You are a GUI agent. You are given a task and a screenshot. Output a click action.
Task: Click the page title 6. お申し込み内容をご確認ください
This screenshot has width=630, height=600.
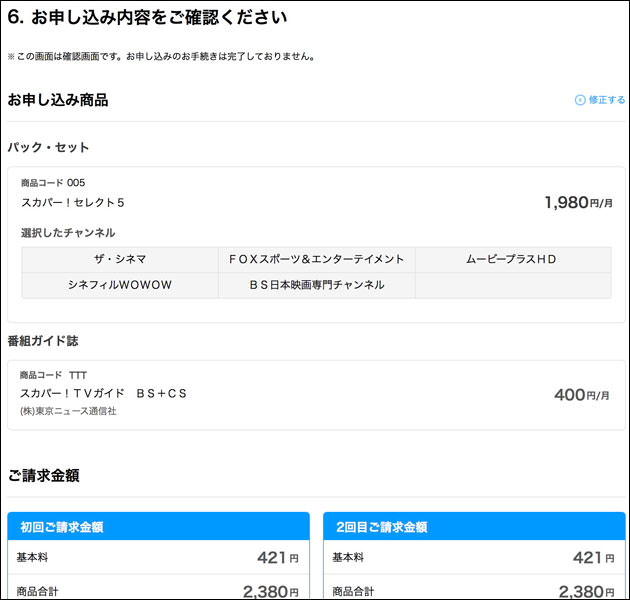click(x=147, y=18)
